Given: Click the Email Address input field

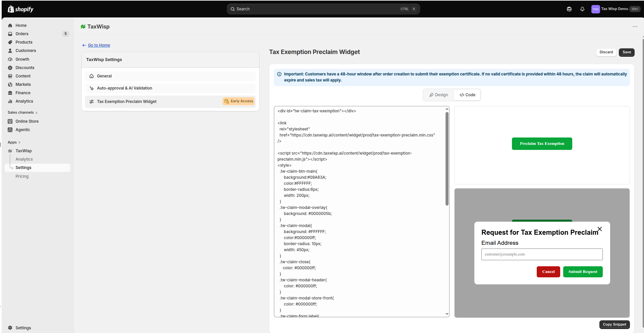Looking at the screenshot, I should 542,255.
